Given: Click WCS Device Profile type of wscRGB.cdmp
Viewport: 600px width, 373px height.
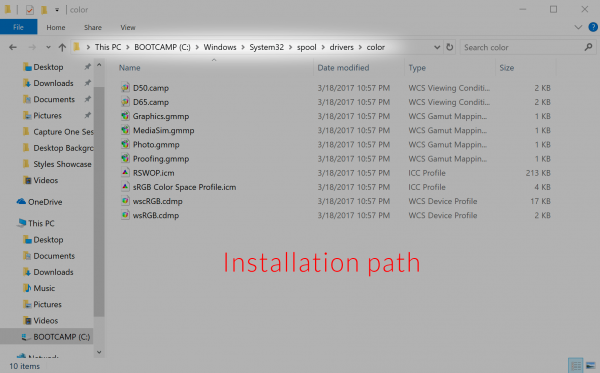Looking at the screenshot, I should click(443, 201).
